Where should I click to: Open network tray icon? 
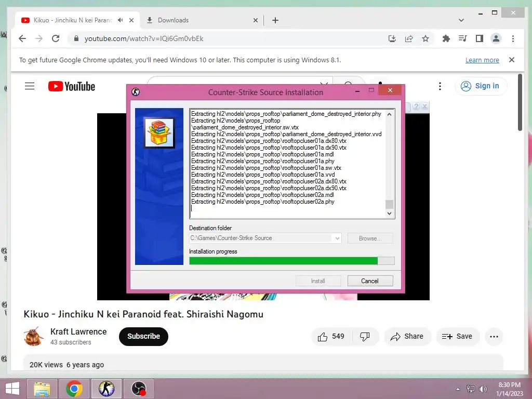(471, 389)
